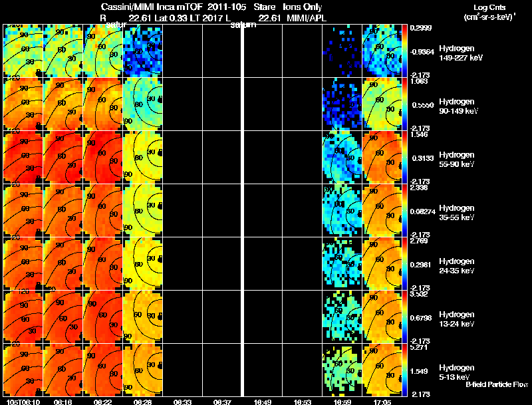Click the colorbar midpoint value '0.08274'
The image size is (532, 405).
[423, 211]
